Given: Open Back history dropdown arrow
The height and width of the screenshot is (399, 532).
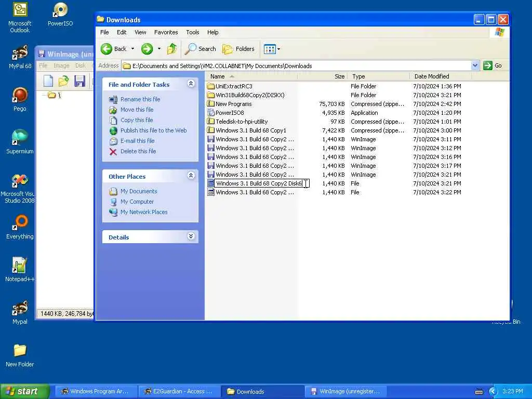Looking at the screenshot, I should [132, 49].
